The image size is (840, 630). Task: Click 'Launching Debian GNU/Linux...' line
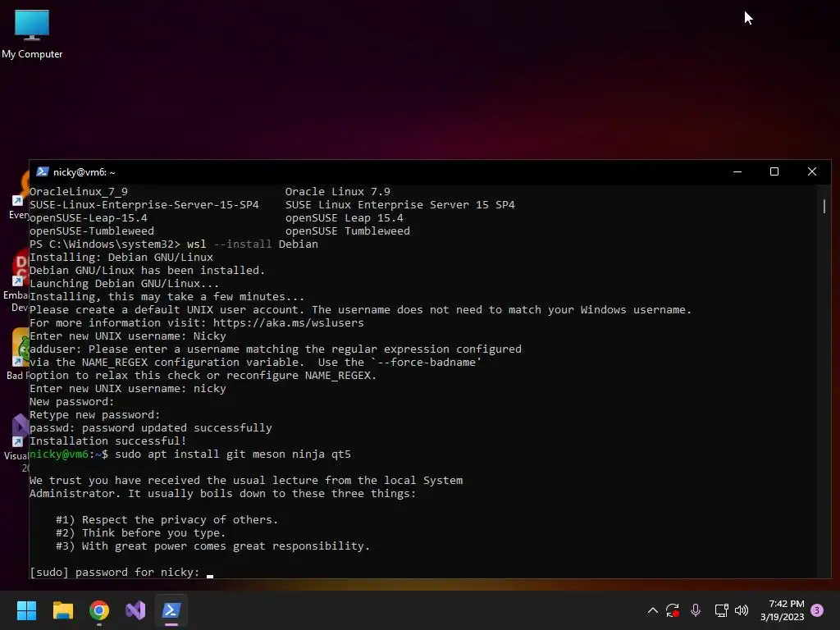pos(125,283)
